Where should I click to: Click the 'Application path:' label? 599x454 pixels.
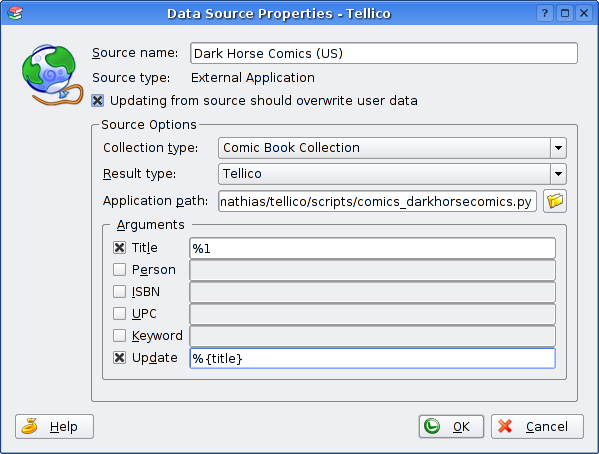point(155,201)
